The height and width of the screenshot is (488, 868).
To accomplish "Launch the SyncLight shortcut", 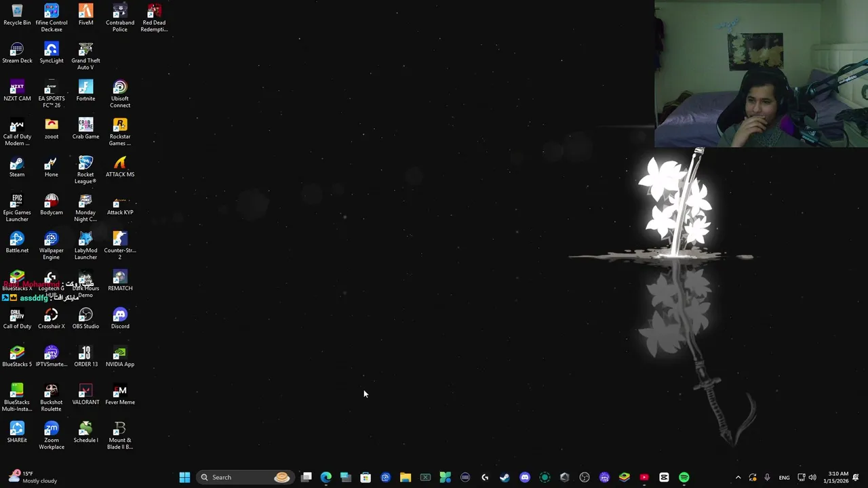I will point(52,53).
